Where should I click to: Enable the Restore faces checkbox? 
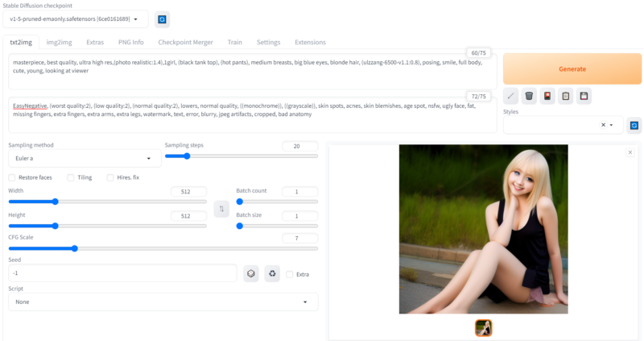click(12, 177)
